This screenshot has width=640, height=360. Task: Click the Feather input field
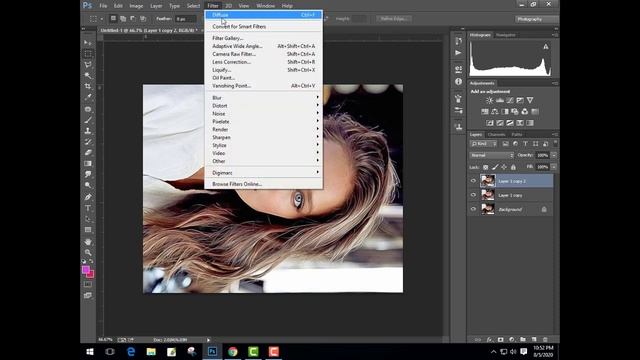coord(186,19)
